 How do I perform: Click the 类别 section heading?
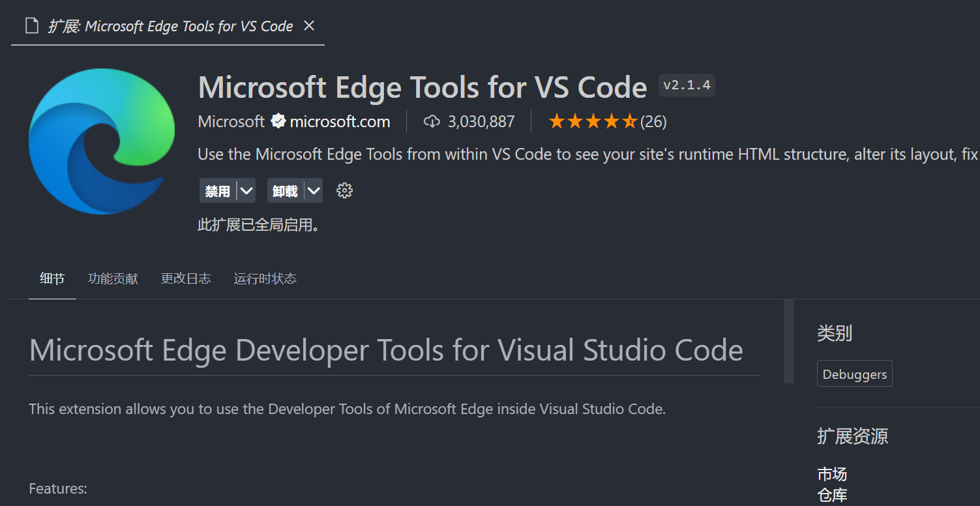835,333
